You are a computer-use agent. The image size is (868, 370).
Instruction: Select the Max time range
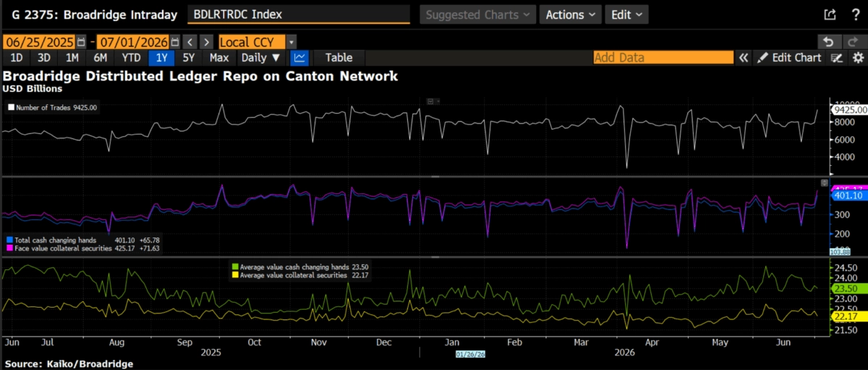click(218, 58)
